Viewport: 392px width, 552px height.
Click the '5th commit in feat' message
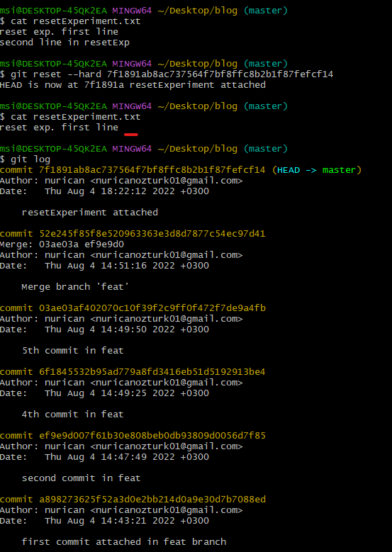pyautogui.click(x=73, y=351)
